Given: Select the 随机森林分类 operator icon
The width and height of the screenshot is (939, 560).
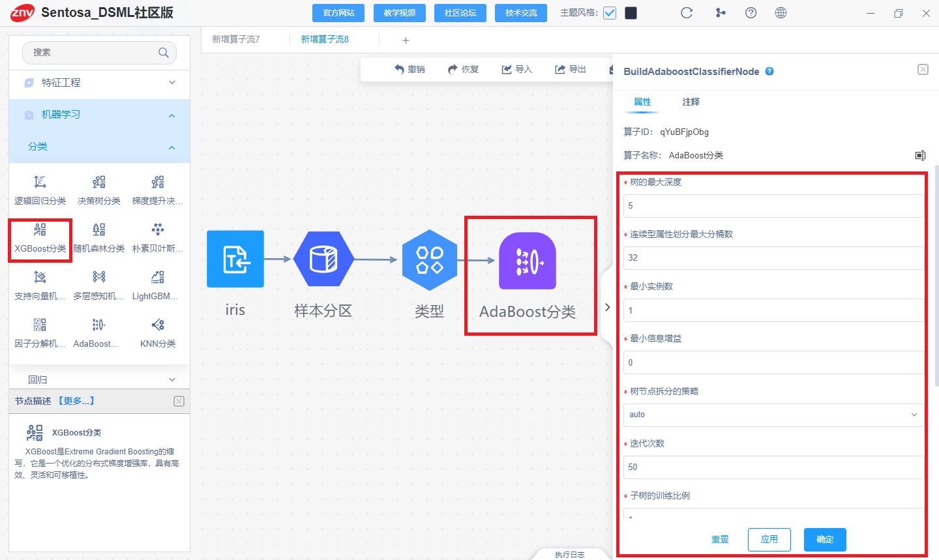Looking at the screenshot, I should [98, 229].
